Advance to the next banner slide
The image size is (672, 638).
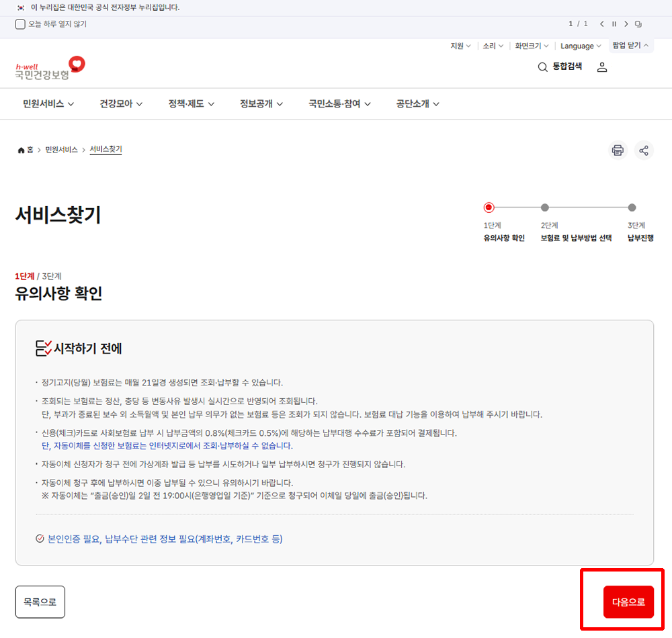pos(626,23)
